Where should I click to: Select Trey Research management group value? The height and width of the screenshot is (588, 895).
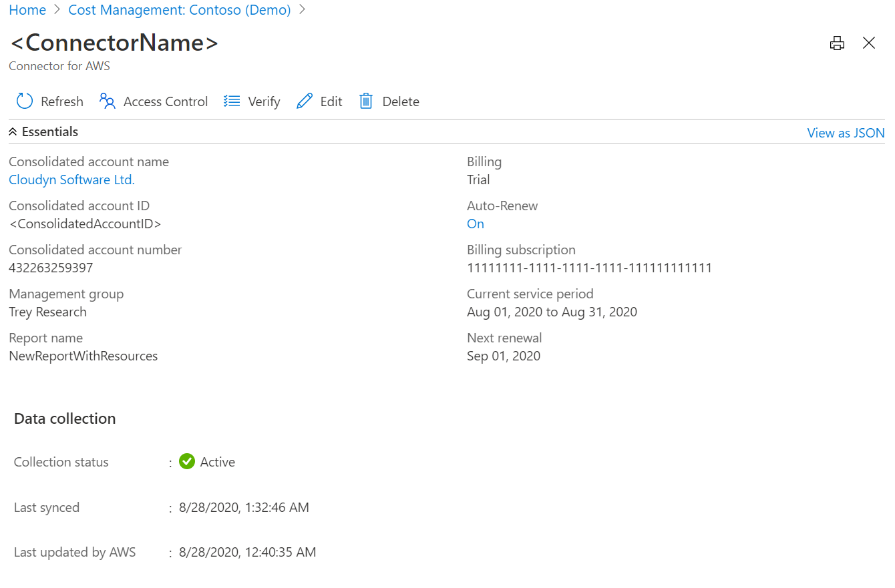tap(47, 312)
